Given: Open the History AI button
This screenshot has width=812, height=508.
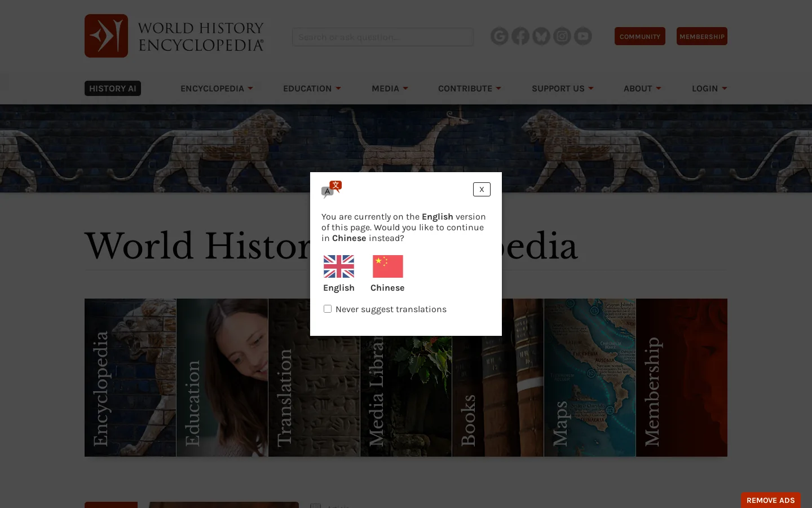Looking at the screenshot, I should [x=113, y=89].
